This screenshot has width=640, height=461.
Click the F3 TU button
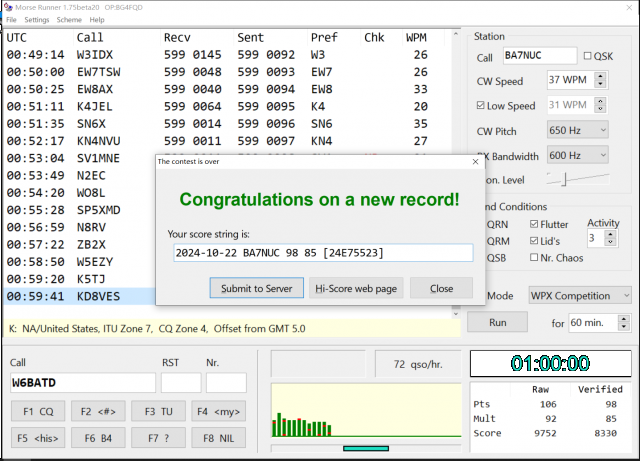click(x=158, y=412)
